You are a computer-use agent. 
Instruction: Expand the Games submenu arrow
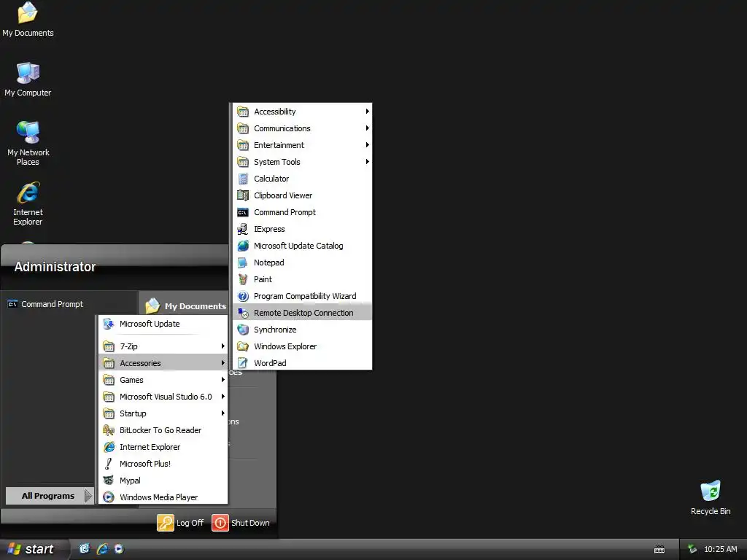[223, 380]
